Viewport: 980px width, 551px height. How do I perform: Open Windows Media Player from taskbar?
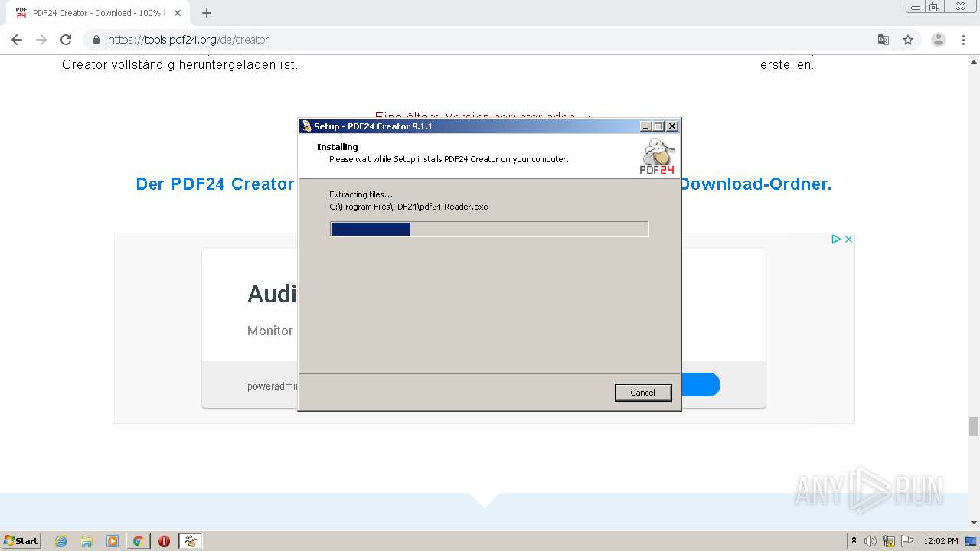click(113, 541)
